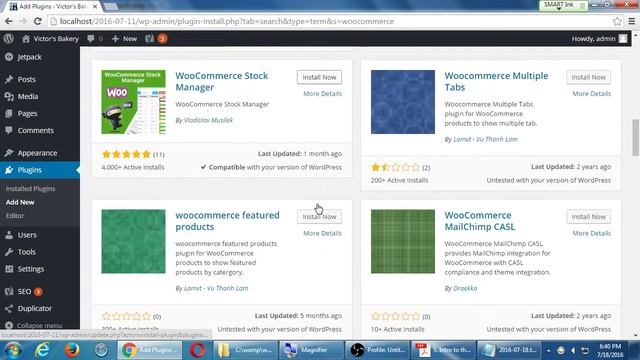Image resolution: width=640 pixels, height=360 pixels.
Task: View More Details for Woocommerce Multiple Tabs
Action: click(x=591, y=93)
